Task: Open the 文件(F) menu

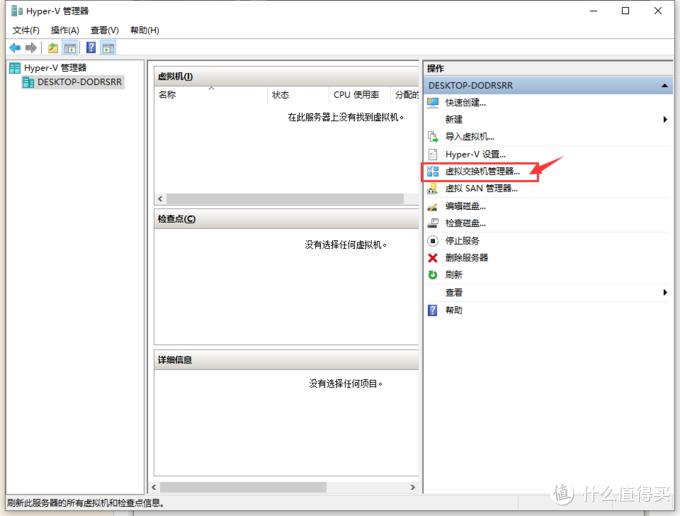Action: 26,30
